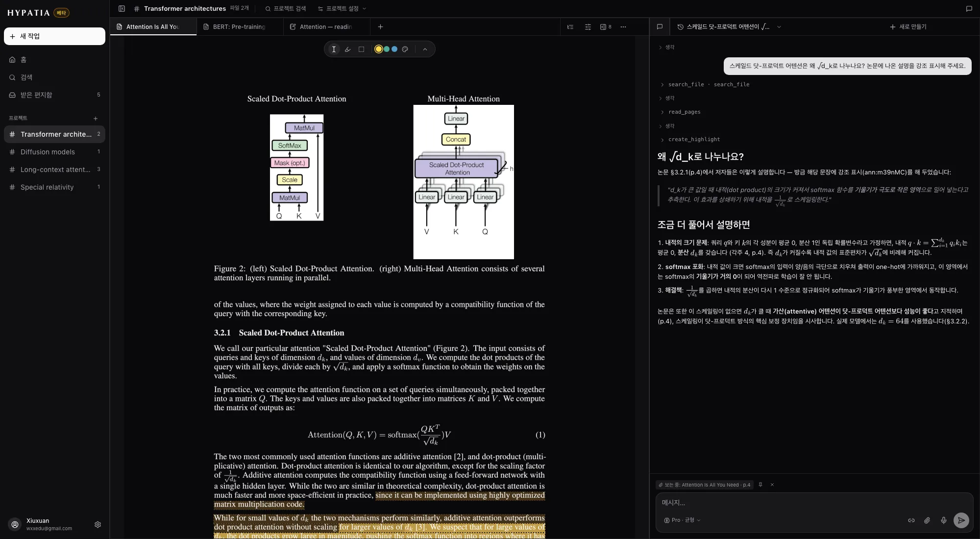This screenshot has width=980, height=539.
Task: Open 검색 in sidebar
Action: click(54, 77)
